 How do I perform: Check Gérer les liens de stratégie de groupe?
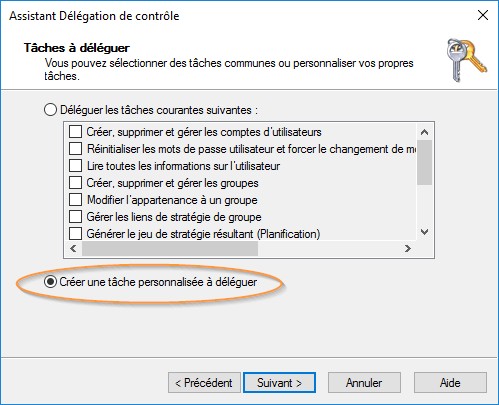pyautogui.click(x=75, y=217)
